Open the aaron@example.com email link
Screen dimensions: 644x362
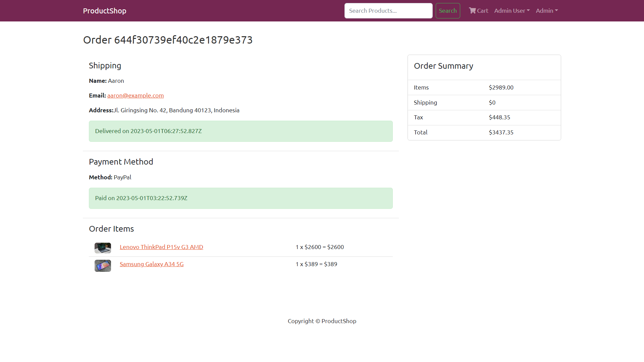coord(136,96)
